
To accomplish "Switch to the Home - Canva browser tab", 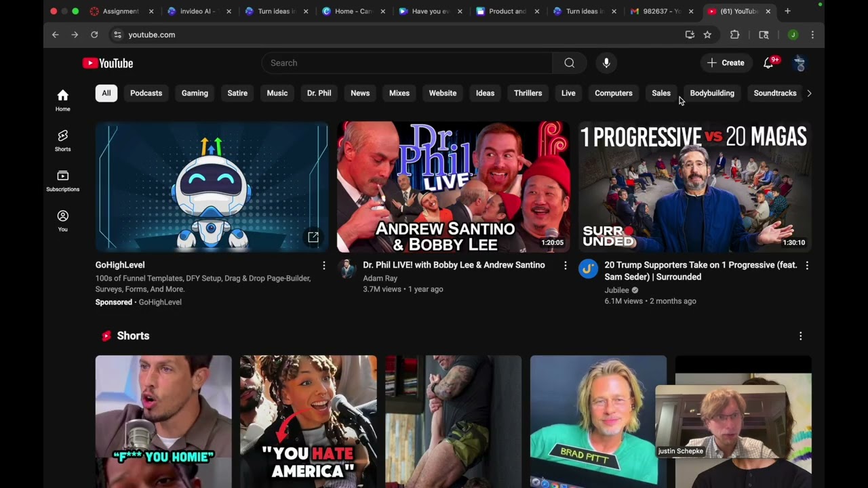I will tap(353, 12).
